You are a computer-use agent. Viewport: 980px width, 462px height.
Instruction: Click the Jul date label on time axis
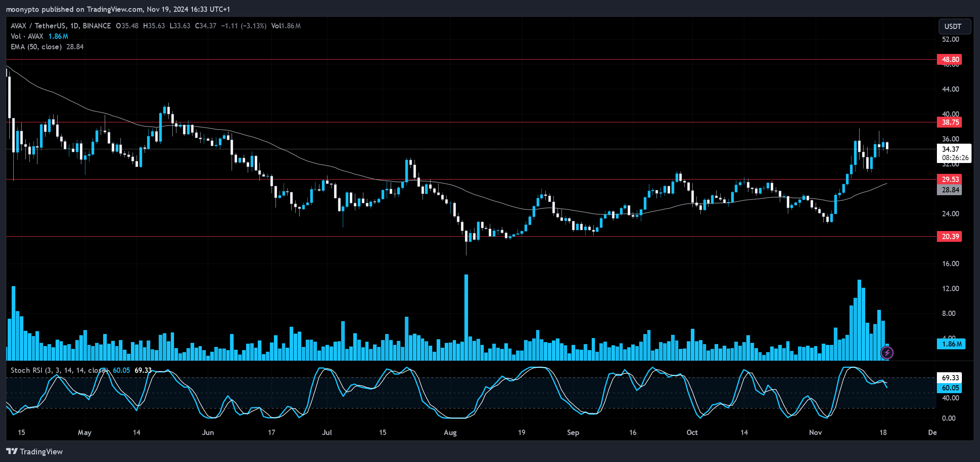click(x=327, y=433)
